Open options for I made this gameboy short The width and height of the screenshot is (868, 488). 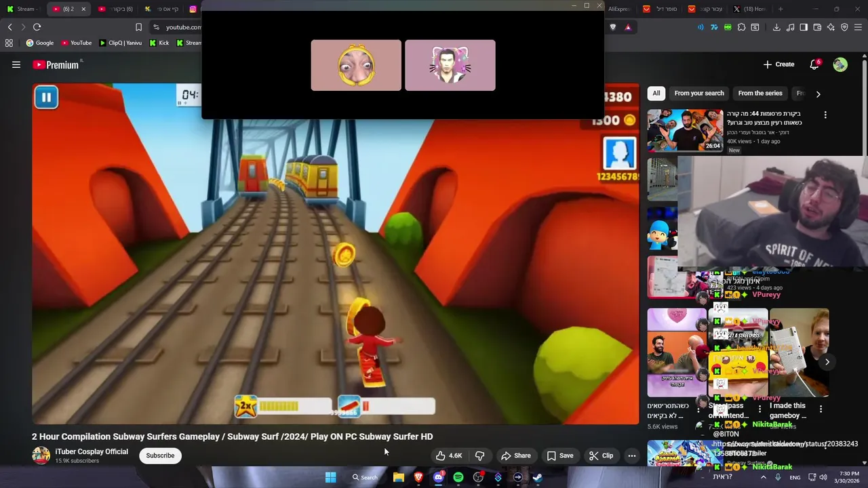tap(821, 409)
